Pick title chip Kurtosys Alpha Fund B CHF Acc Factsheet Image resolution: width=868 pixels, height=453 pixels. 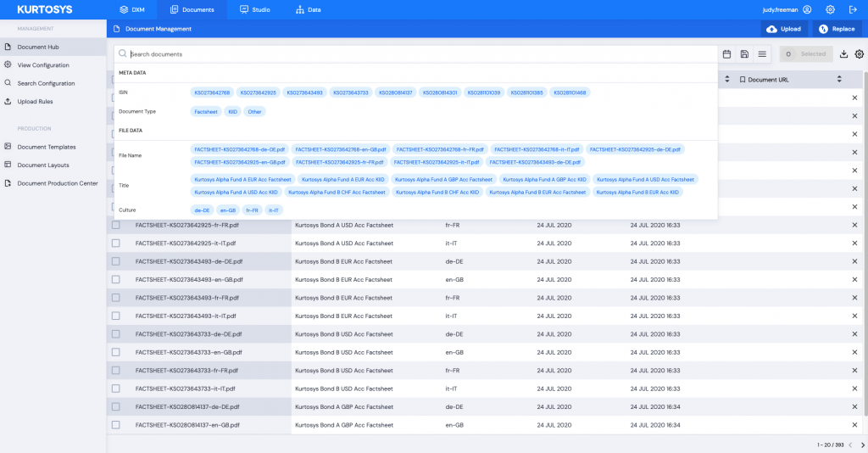pos(337,193)
